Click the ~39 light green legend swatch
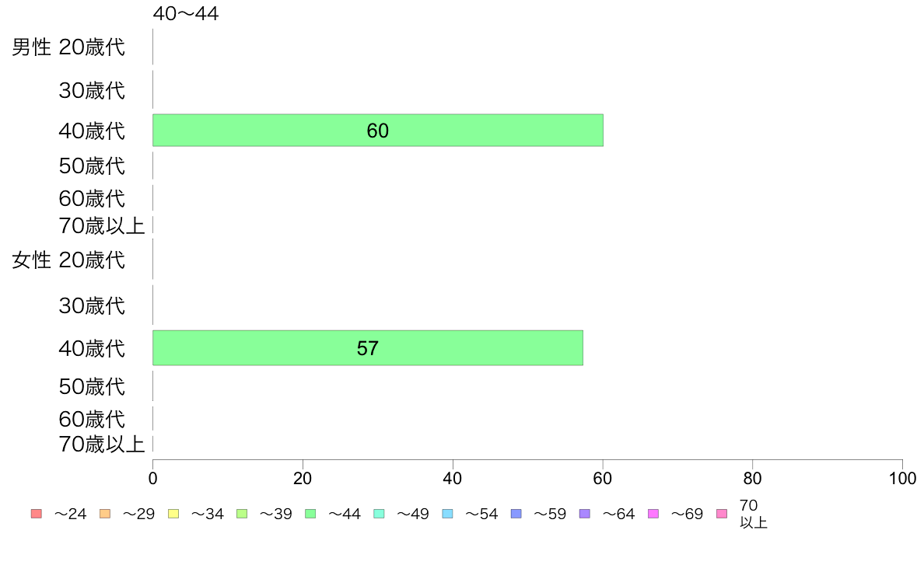Screen dimensions: 924x572 242,514
